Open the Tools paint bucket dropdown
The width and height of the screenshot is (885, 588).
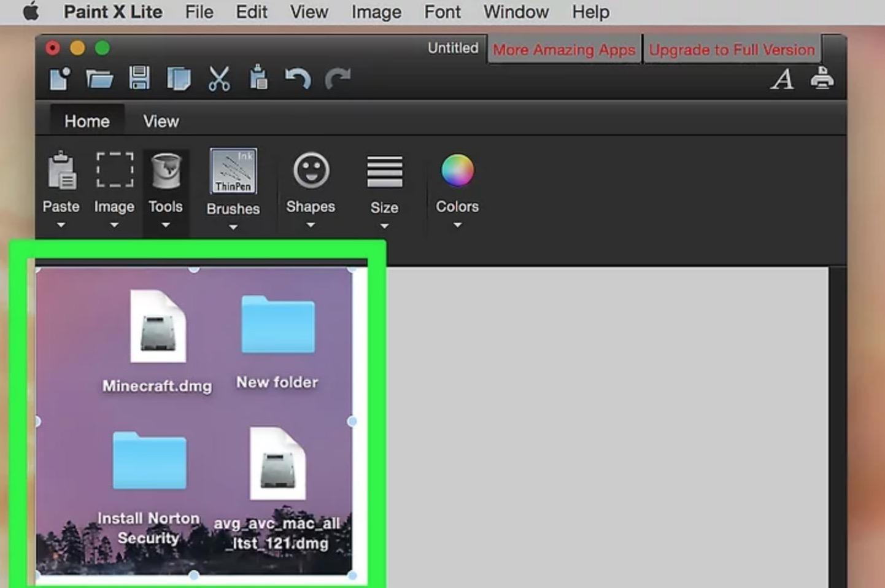[166, 189]
